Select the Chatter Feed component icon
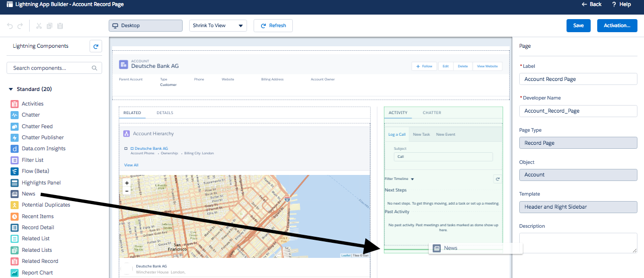This screenshot has height=278, width=644. click(x=15, y=126)
